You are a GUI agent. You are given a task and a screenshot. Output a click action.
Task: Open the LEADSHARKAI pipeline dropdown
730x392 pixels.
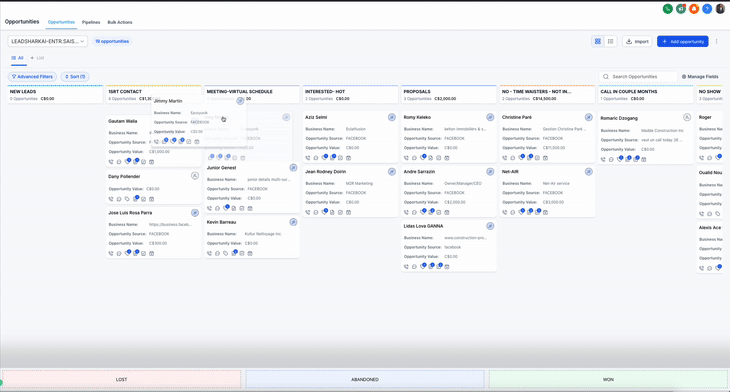point(47,41)
